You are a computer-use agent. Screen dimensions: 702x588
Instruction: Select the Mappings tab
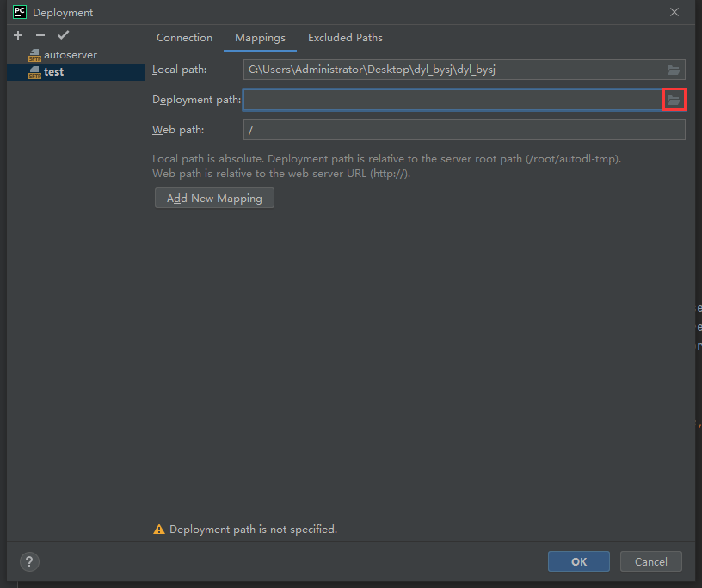260,37
